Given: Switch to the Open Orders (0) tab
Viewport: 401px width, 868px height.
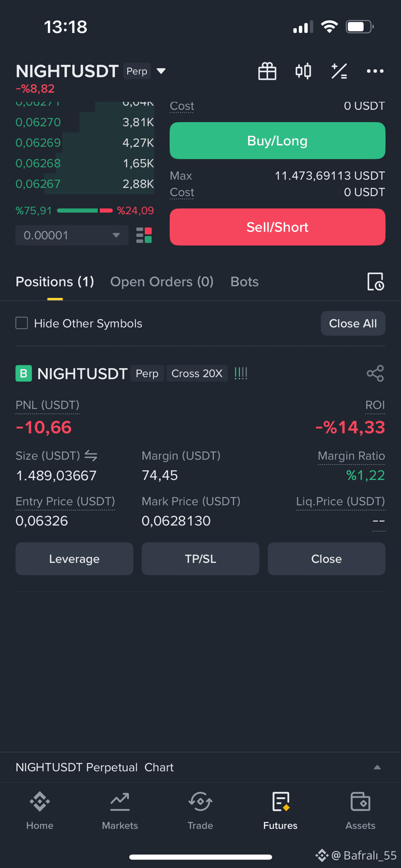Looking at the screenshot, I should tap(162, 281).
